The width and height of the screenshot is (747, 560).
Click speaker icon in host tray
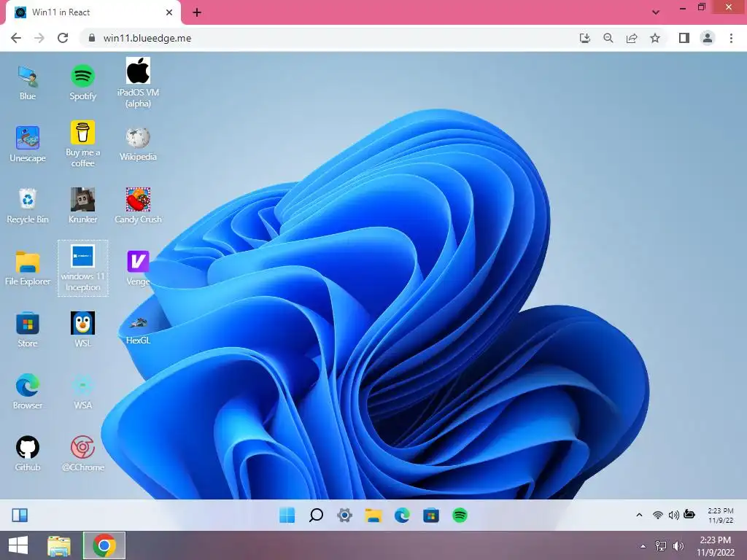point(678,545)
